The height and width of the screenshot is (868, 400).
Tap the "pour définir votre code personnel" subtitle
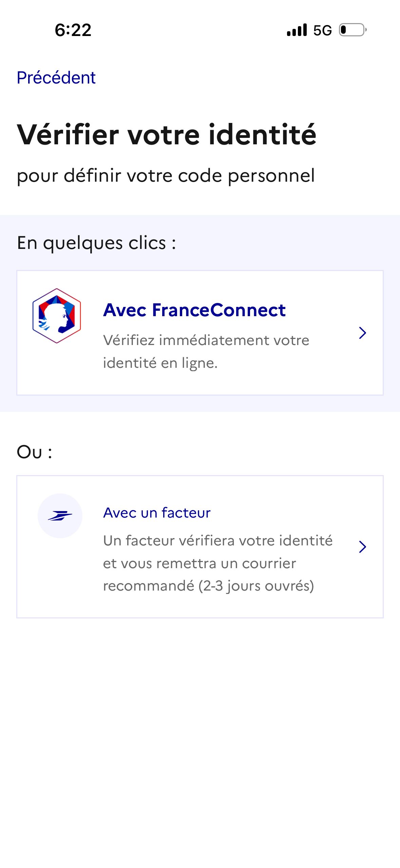click(x=166, y=176)
